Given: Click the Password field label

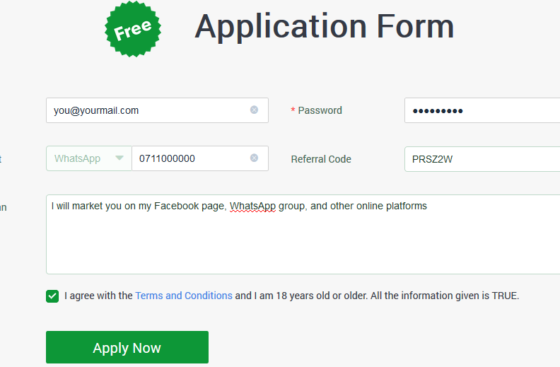Looking at the screenshot, I should coord(320,110).
